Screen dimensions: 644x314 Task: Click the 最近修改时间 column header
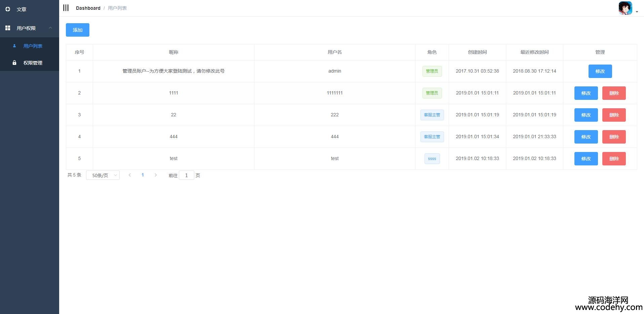click(534, 52)
